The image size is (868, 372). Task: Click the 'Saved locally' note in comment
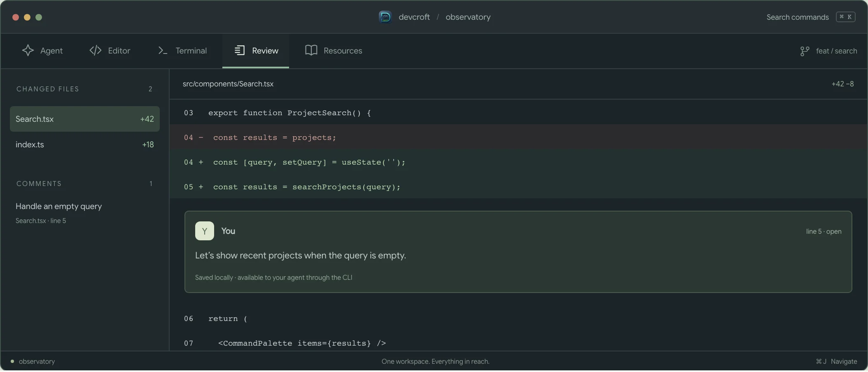coord(274,277)
